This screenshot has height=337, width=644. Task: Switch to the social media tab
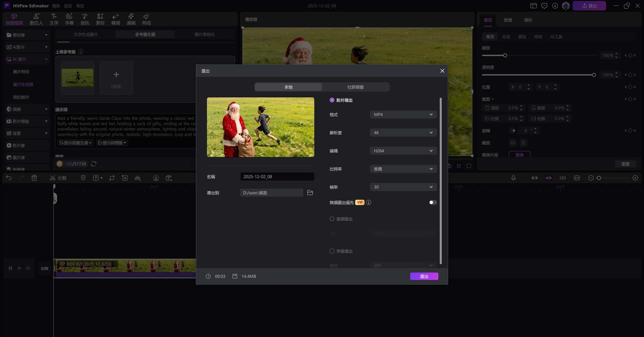pos(356,87)
